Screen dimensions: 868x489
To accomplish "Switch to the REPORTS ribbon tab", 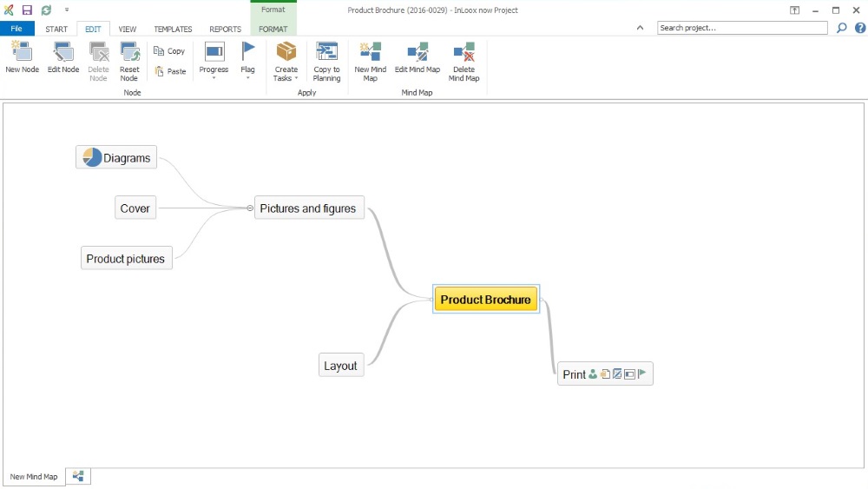I will [226, 29].
